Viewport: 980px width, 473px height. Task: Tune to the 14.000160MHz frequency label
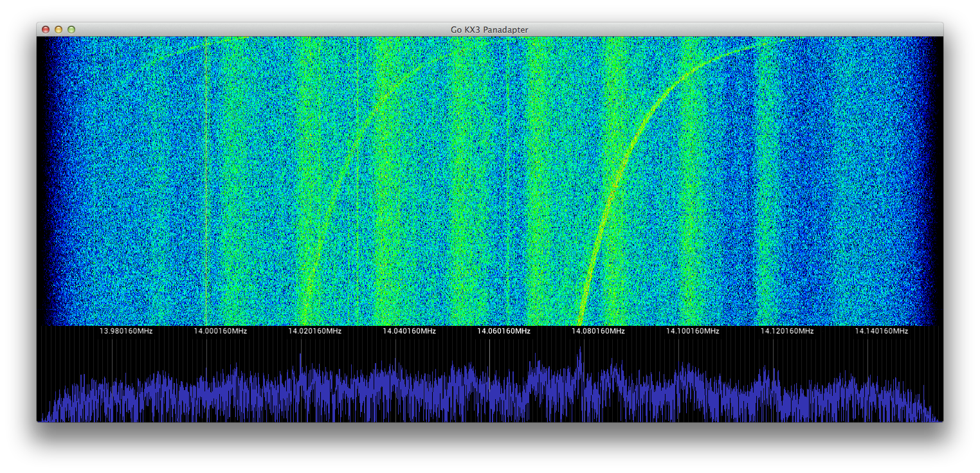tap(220, 331)
